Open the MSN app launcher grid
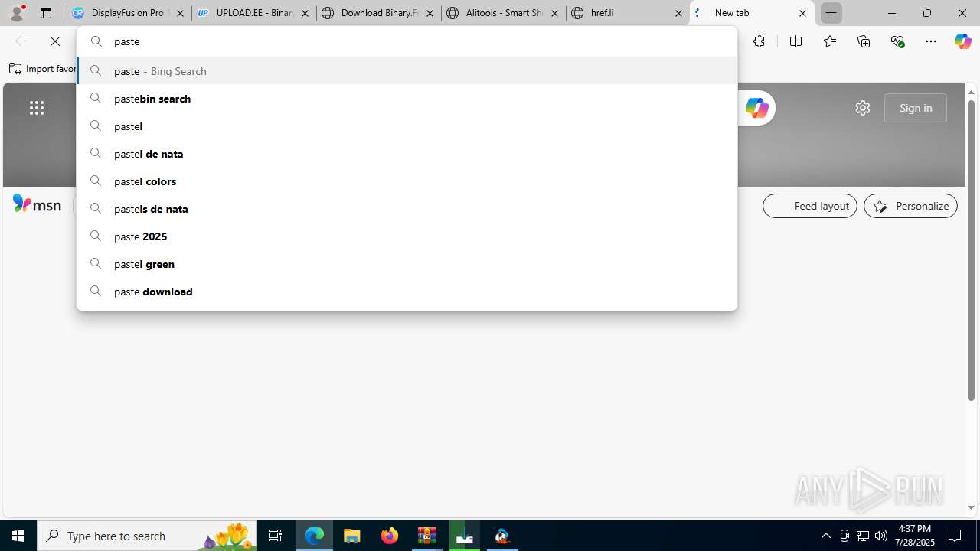 pos(37,108)
